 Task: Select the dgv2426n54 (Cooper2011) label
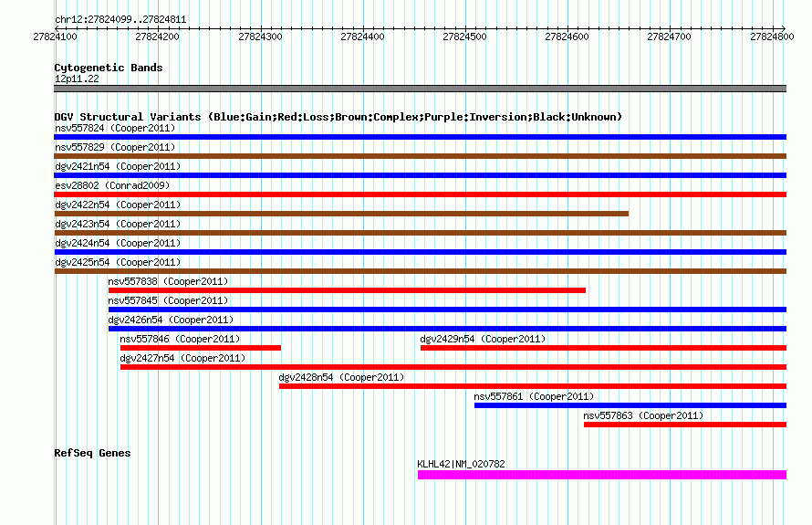point(171,320)
